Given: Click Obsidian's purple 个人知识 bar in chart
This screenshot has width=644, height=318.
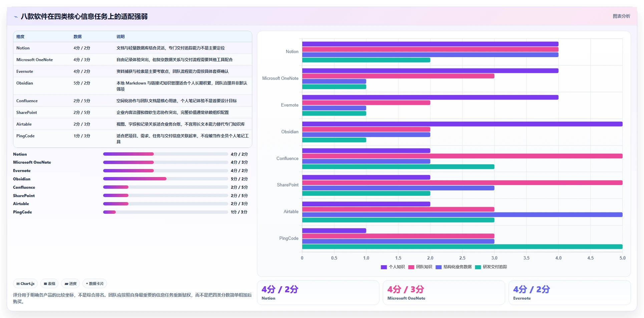Looking at the screenshot, I should pos(462,124).
